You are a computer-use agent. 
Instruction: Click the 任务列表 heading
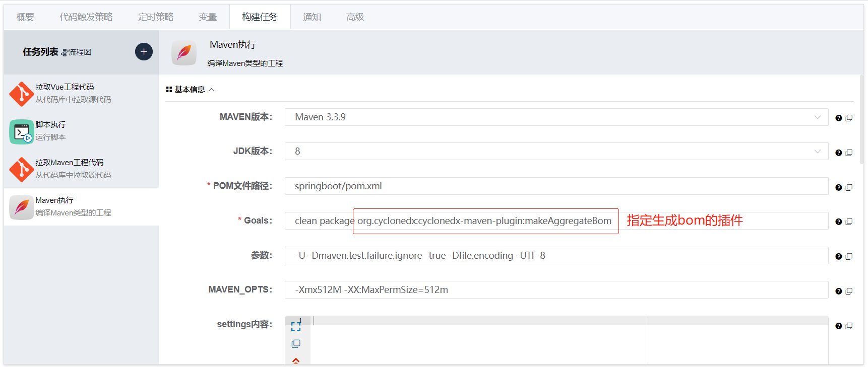tap(40, 52)
